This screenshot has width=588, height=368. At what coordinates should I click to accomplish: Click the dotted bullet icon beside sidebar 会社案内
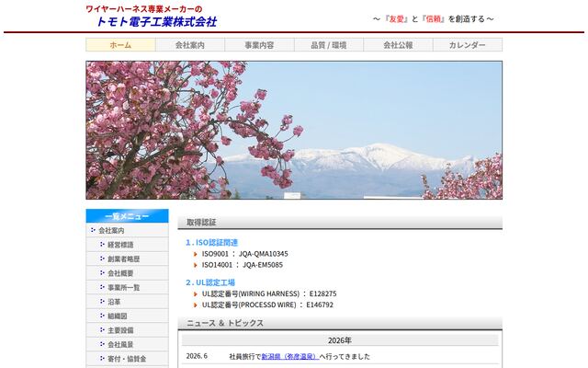[93, 230]
